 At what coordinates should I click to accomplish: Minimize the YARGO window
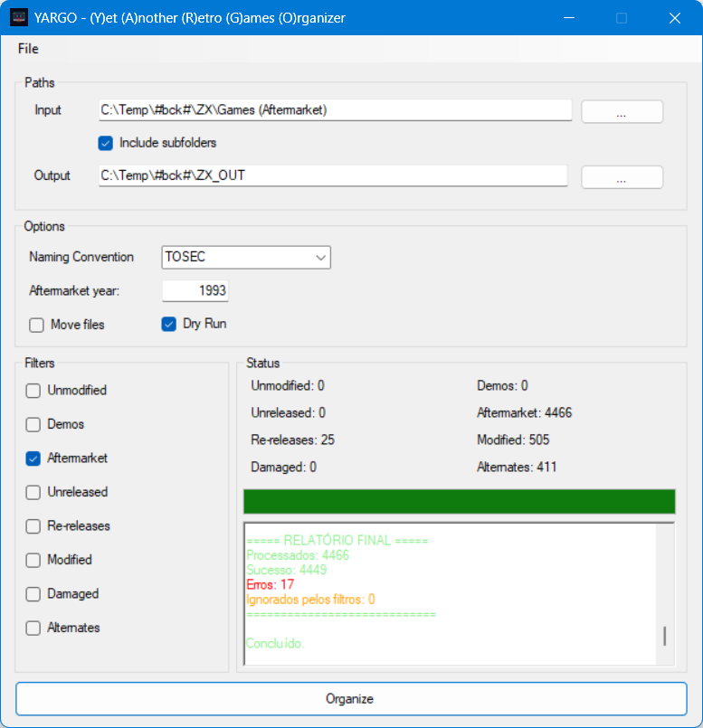569,18
